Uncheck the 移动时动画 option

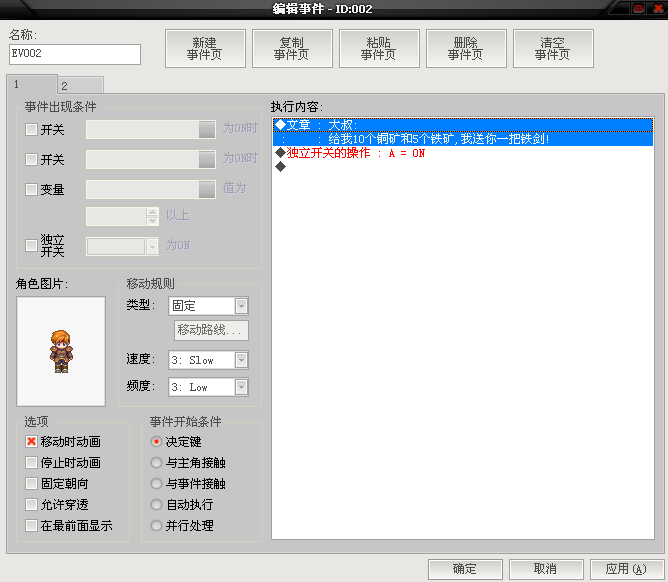31,441
